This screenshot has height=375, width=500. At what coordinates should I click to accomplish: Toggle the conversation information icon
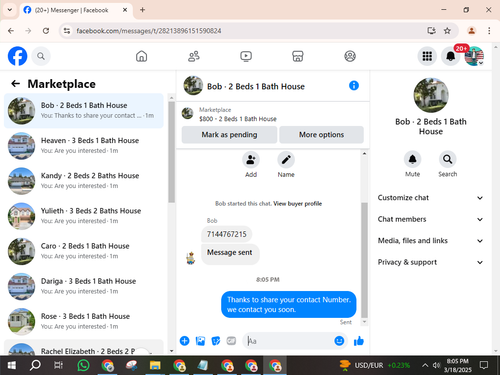[354, 86]
